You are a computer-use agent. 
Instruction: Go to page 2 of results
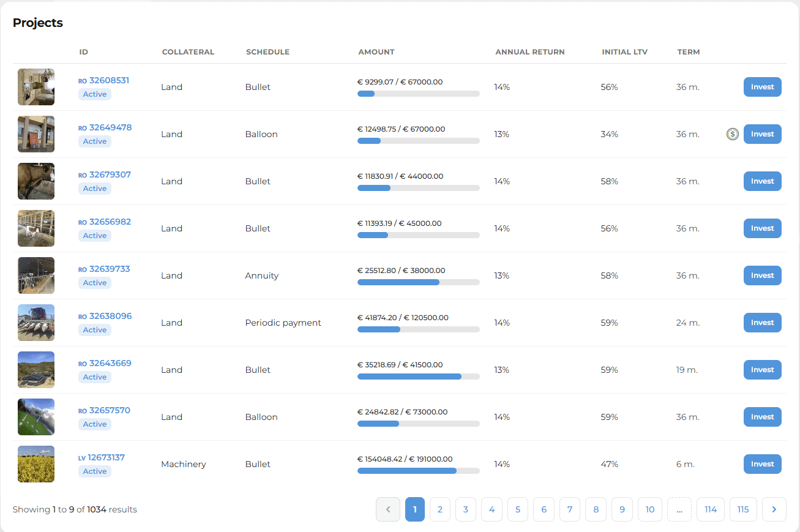click(x=439, y=509)
